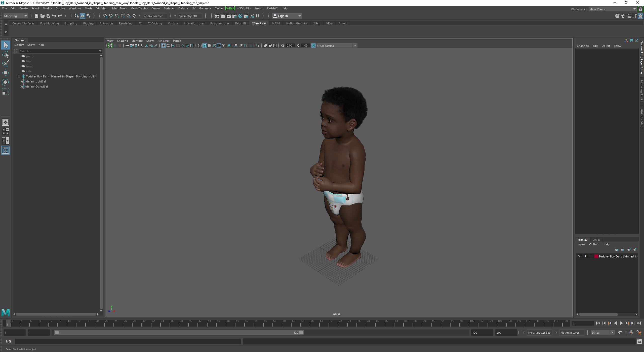Open the Modeling menu set dropdown
Image resolution: width=644 pixels, height=352 pixels.
click(16, 16)
